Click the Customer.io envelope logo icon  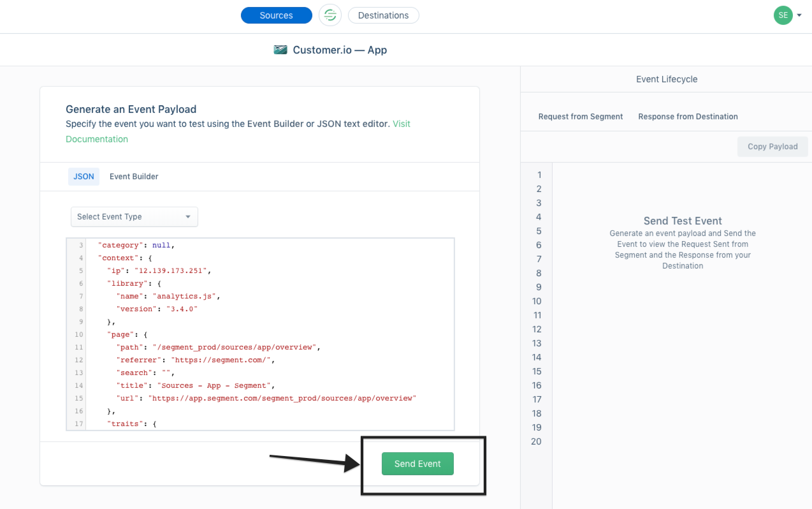(x=280, y=50)
